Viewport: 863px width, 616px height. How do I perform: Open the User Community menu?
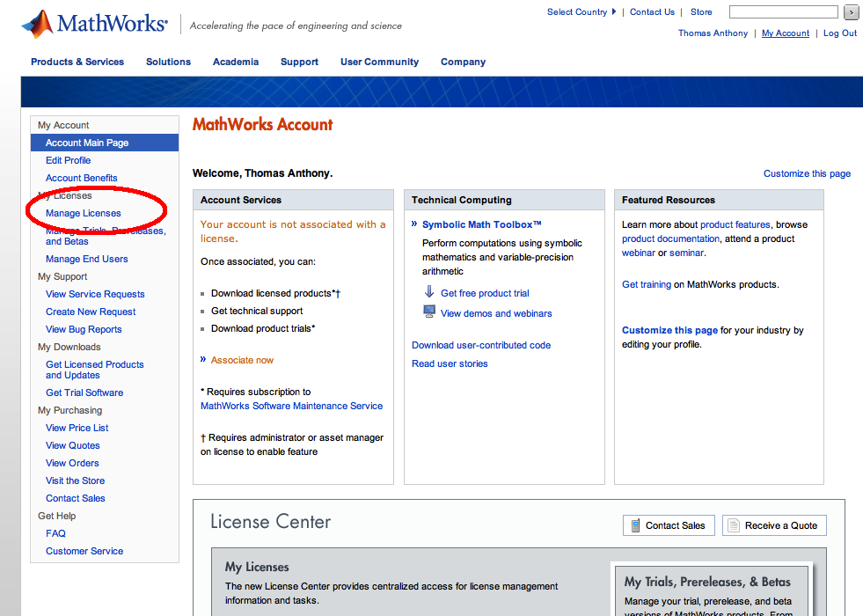click(379, 62)
